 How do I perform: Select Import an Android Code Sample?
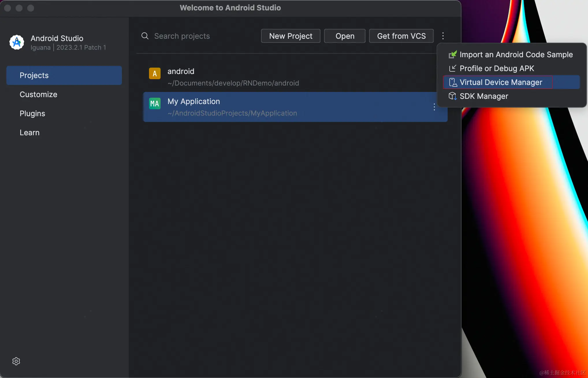pyautogui.click(x=511, y=54)
